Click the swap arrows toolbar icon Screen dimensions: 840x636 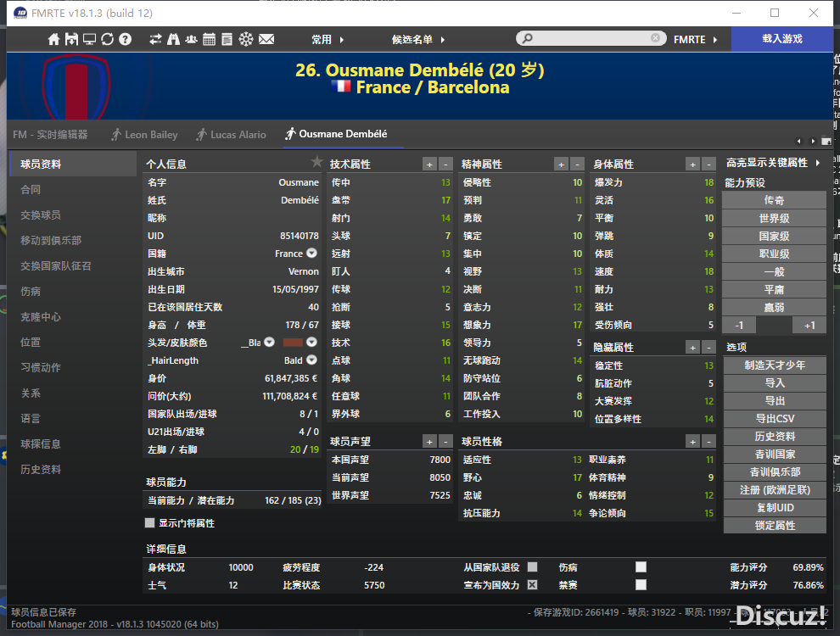pos(155,39)
